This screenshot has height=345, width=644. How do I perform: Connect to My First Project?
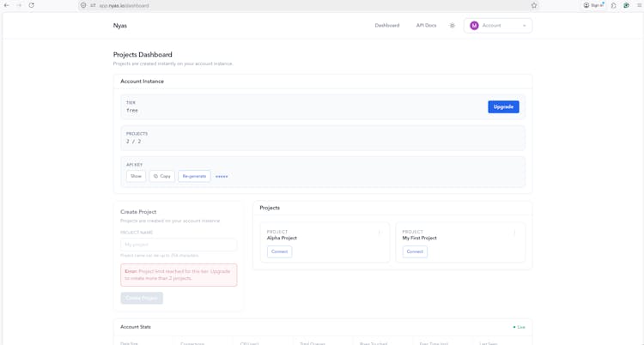(415, 251)
